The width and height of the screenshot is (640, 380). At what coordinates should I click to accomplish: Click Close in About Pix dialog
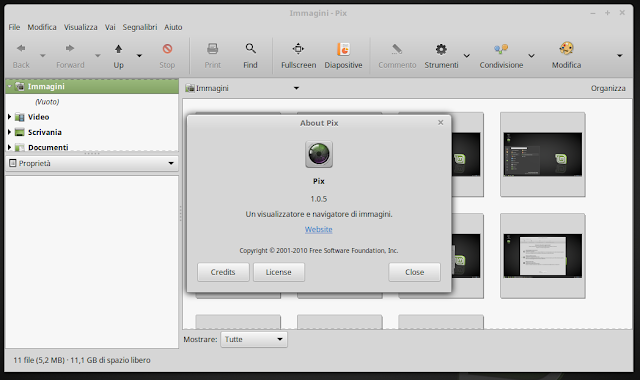click(x=415, y=272)
